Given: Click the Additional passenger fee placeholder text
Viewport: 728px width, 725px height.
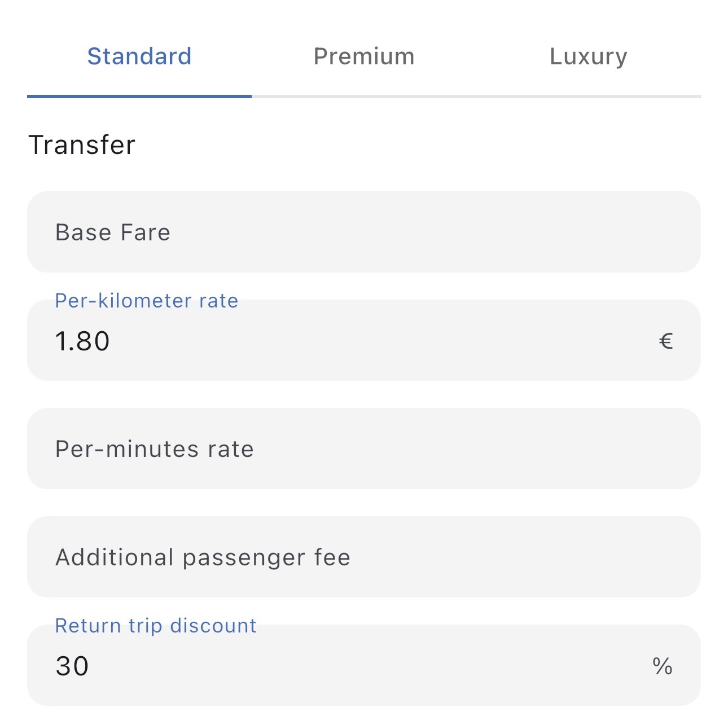Looking at the screenshot, I should coord(203,557).
